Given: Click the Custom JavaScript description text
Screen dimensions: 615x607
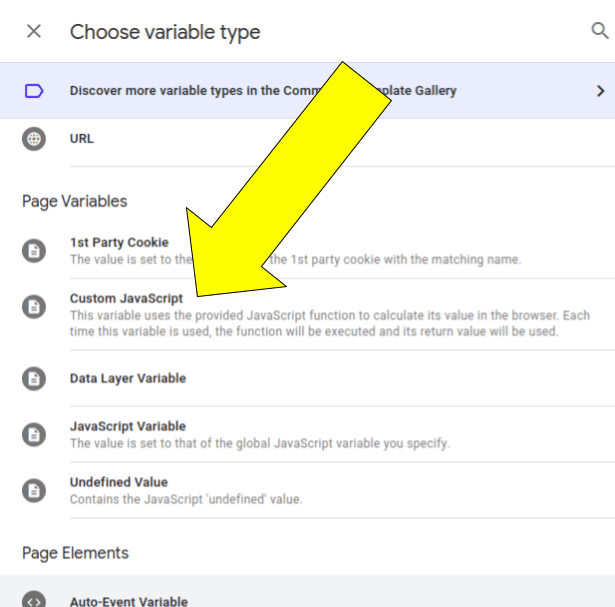Looking at the screenshot, I should [x=330, y=323].
